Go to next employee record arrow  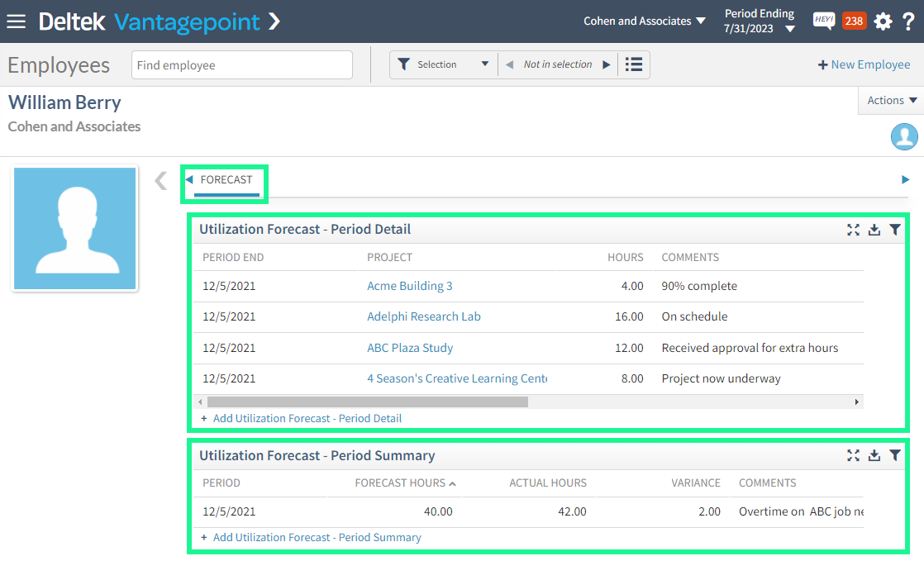[x=606, y=64]
